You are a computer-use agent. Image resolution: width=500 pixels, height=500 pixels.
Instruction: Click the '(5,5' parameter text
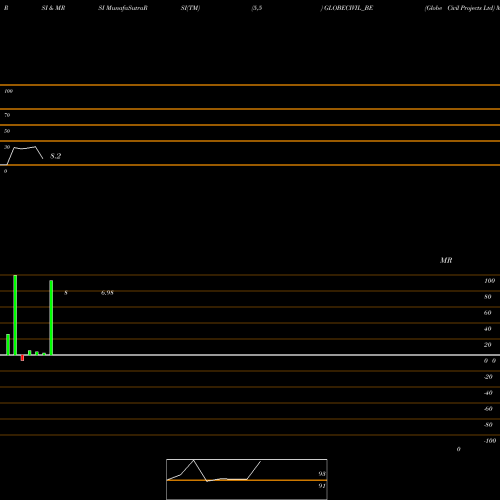click(257, 8)
